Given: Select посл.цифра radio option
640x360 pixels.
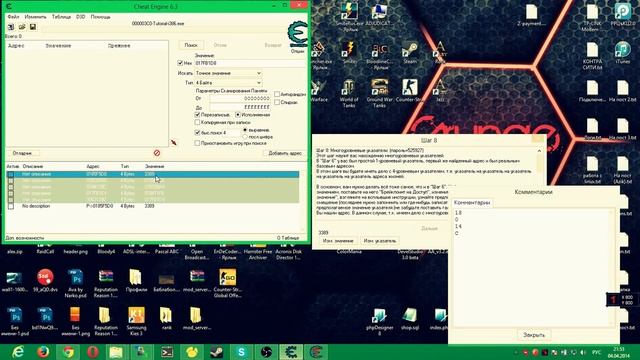Looking at the screenshot, I should point(245,137).
